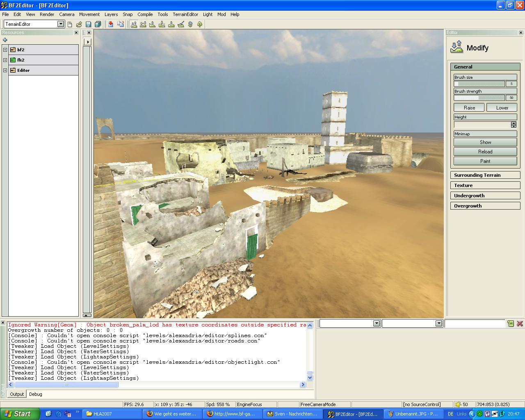Expand the Overgrowth section
Image resolution: width=525 pixels, height=420 pixels.
pyautogui.click(x=485, y=206)
